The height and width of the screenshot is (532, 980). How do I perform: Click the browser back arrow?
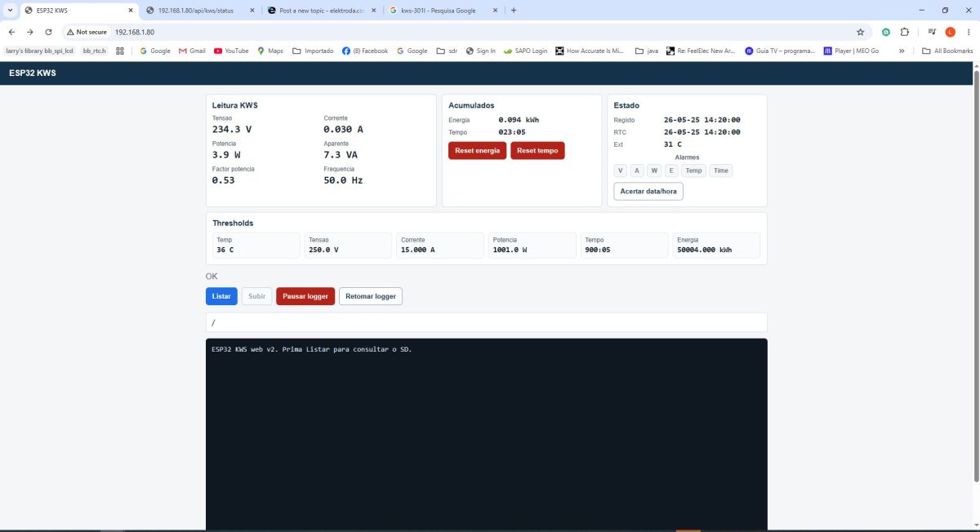coord(11,32)
